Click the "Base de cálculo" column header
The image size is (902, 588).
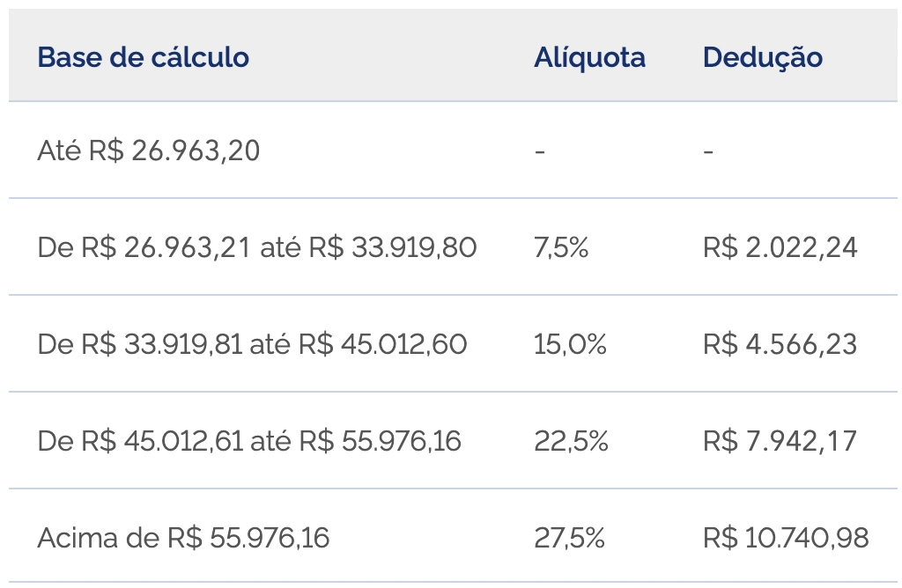pos(143,58)
